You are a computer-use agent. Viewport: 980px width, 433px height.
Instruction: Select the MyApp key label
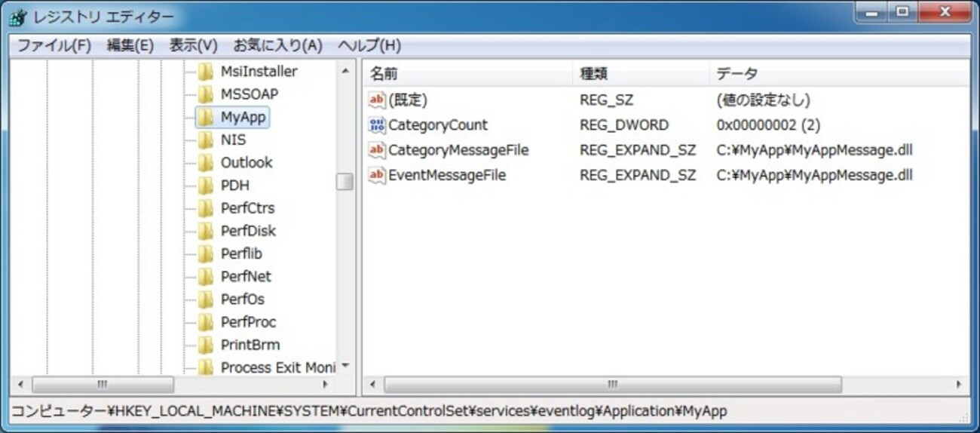(x=243, y=118)
